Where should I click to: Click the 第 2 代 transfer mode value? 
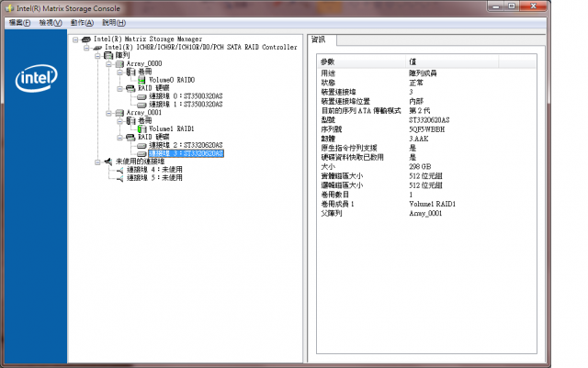tap(419, 111)
